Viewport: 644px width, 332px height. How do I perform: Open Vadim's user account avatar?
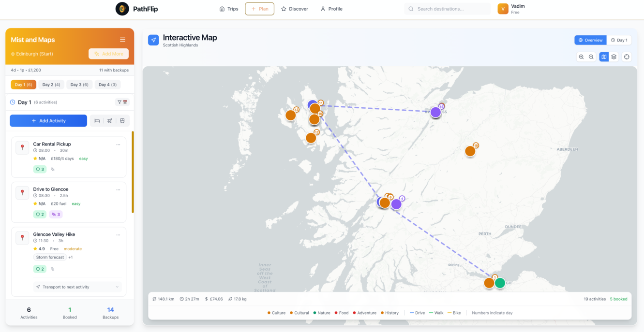point(503,9)
